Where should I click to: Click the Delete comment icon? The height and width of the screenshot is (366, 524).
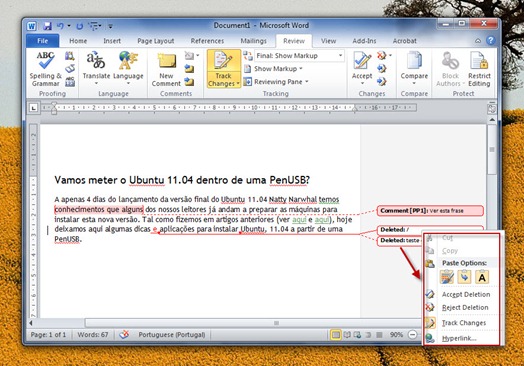click(x=189, y=55)
